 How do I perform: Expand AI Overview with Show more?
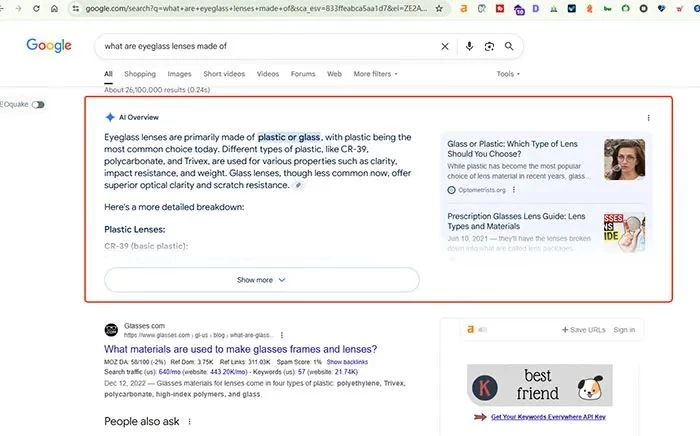(x=262, y=280)
